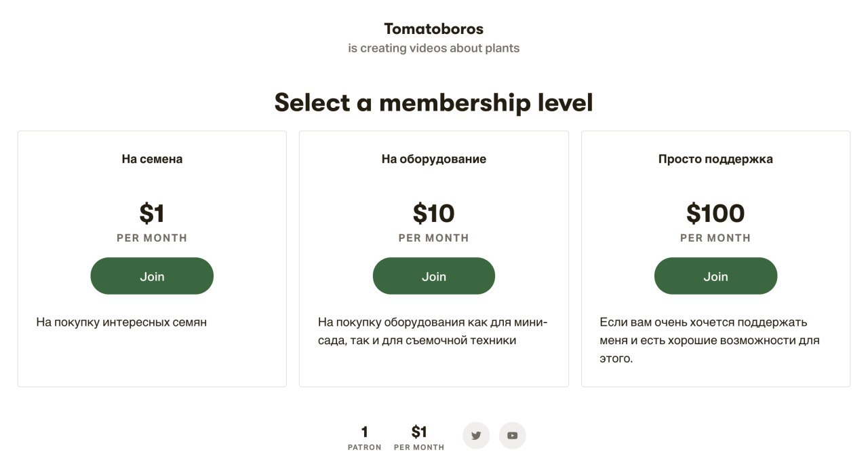Select the На оборудование tier title

click(433, 159)
